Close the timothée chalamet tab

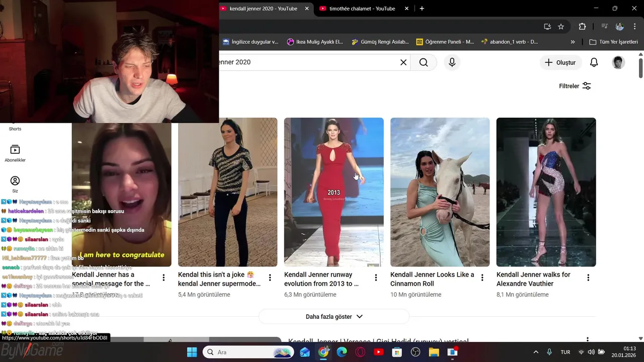(406, 9)
